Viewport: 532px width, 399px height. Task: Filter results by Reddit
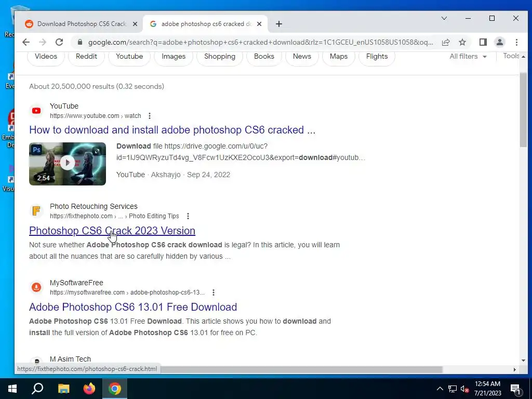pyautogui.click(x=86, y=56)
